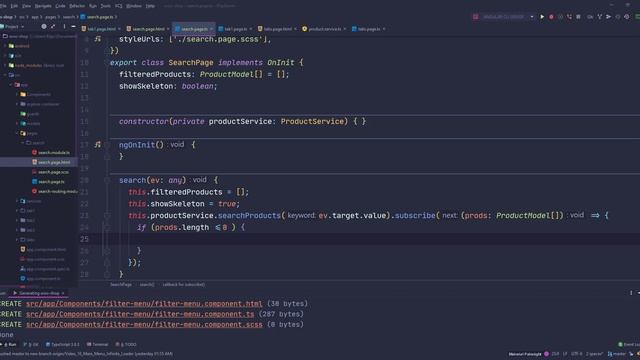Click the search.page.ts breadcrumb in navigation bar
The width and height of the screenshot is (640, 360).
[97, 17]
